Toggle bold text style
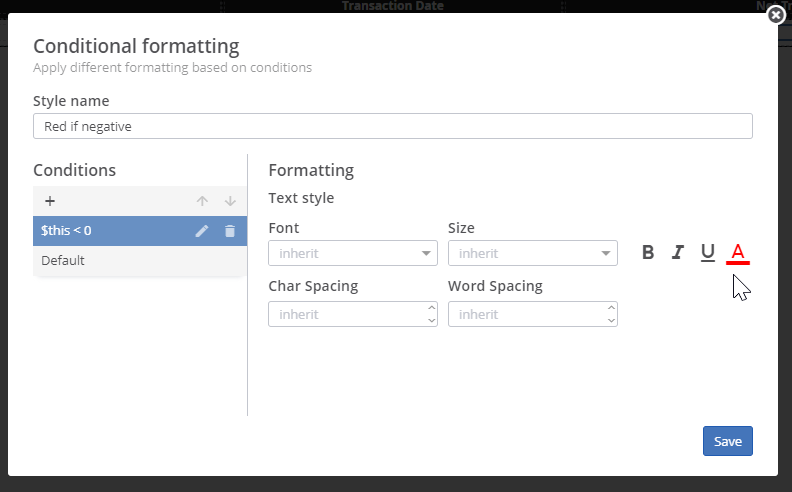 click(x=648, y=252)
